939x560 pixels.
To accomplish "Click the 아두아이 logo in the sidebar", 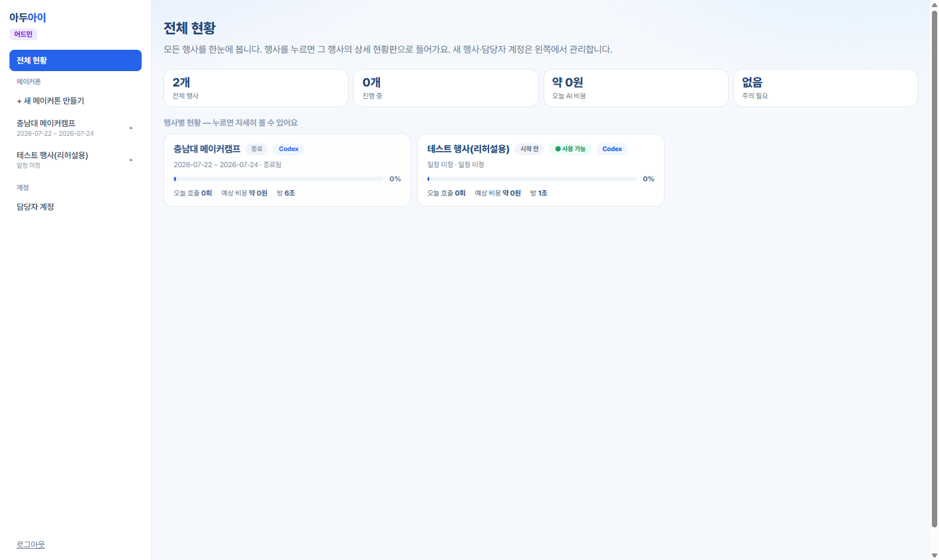I will (x=28, y=18).
